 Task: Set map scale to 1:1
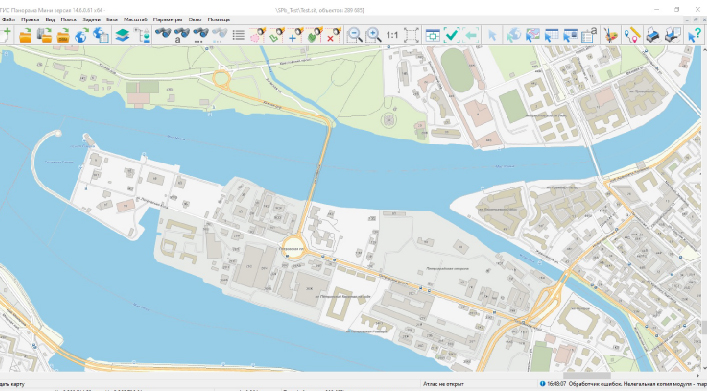[392, 35]
